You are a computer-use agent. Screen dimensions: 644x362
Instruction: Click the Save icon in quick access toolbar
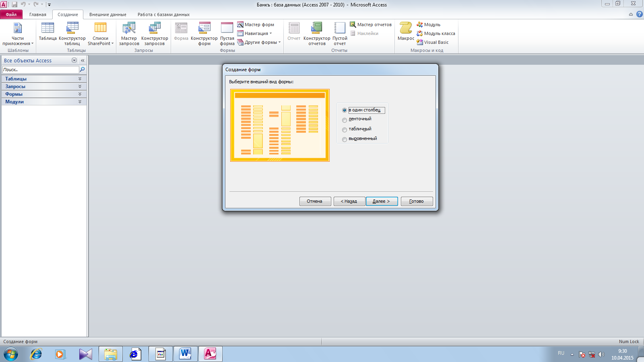(14, 4)
